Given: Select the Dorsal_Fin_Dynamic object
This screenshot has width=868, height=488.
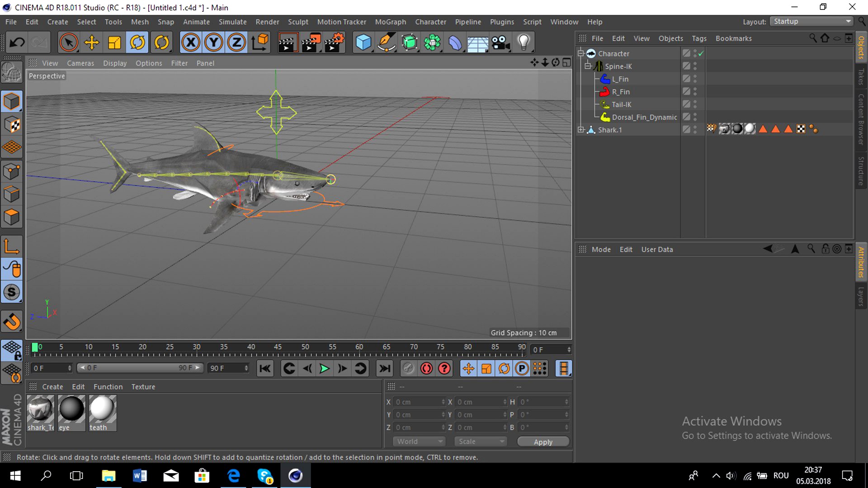Looking at the screenshot, I should 644,117.
